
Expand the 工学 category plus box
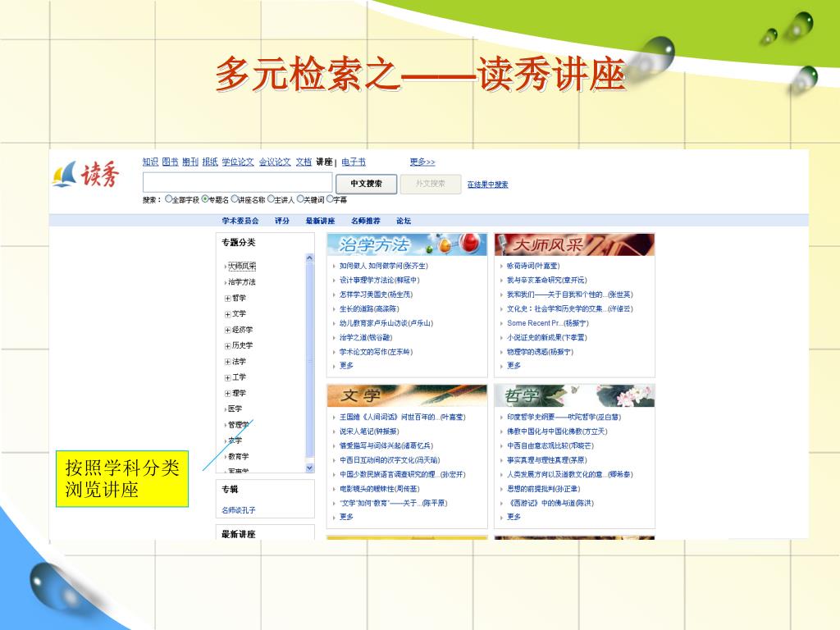228,377
